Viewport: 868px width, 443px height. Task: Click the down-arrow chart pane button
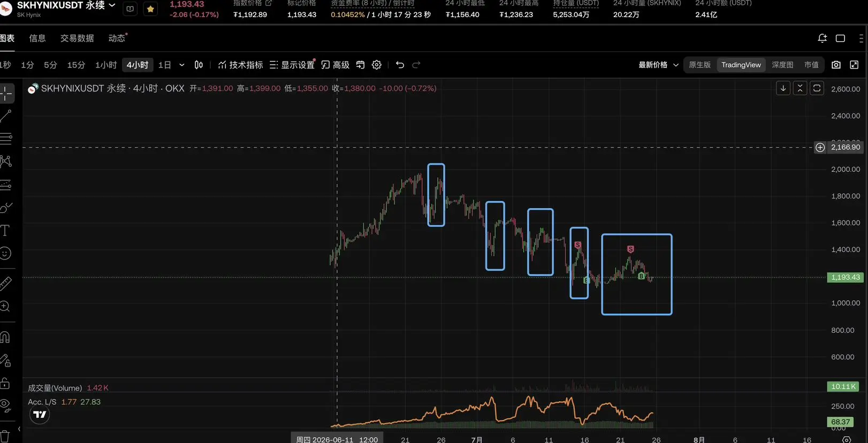(x=783, y=88)
